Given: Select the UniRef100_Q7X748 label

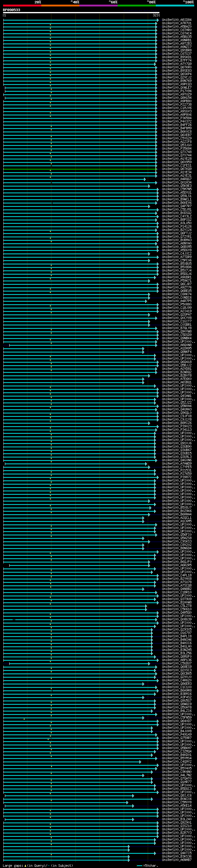Looking at the screenshot, I should pyautogui.click(x=177, y=152).
